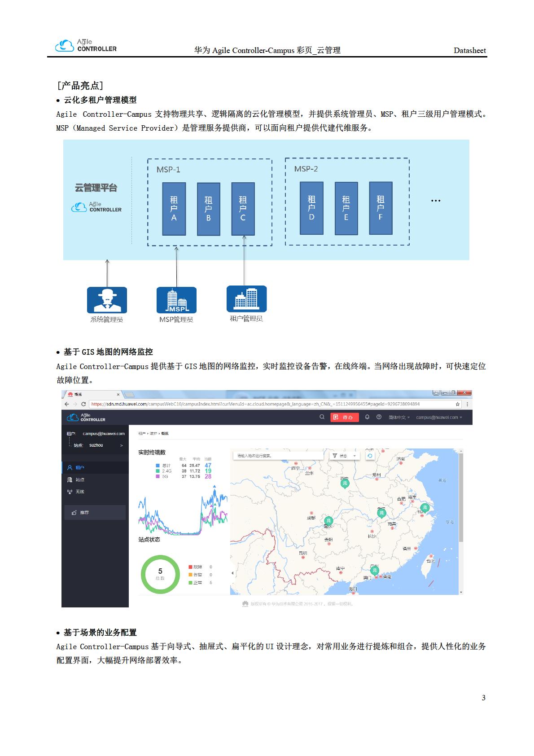Click the red 故障 status swatch

[190, 567]
